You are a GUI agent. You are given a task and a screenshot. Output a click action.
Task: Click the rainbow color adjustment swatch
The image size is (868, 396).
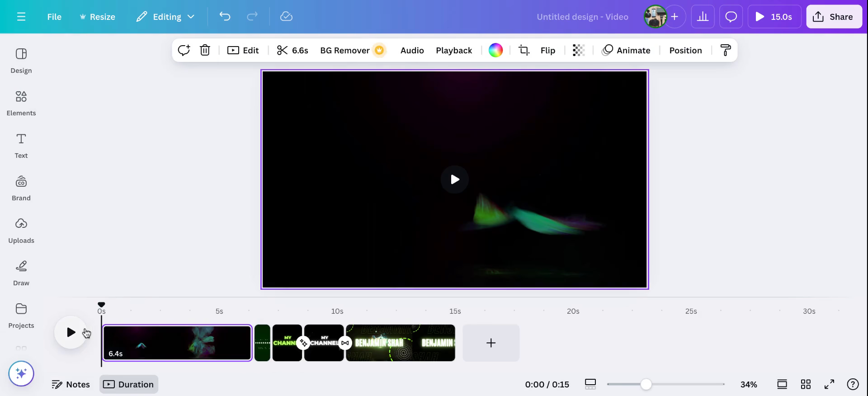coord(495,50)
